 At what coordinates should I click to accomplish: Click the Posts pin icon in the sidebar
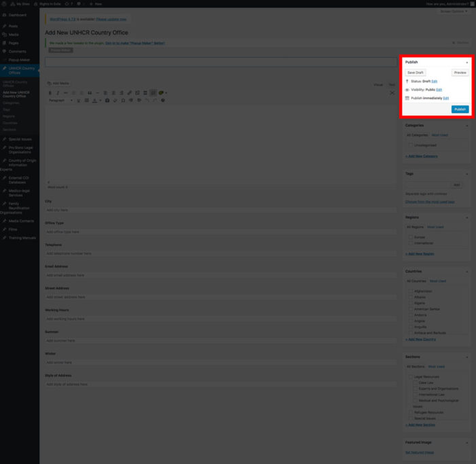pos(4,26)
